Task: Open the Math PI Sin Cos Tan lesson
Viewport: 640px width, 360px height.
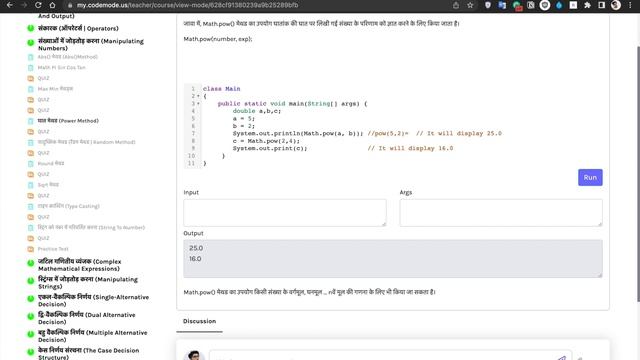Action: [x=62, y=67]
